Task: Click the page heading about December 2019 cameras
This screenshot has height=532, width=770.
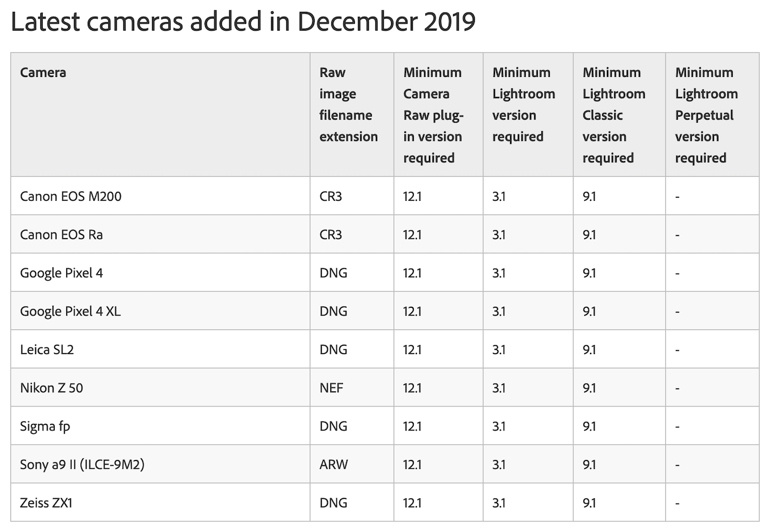Action: [x=243, y=22]
